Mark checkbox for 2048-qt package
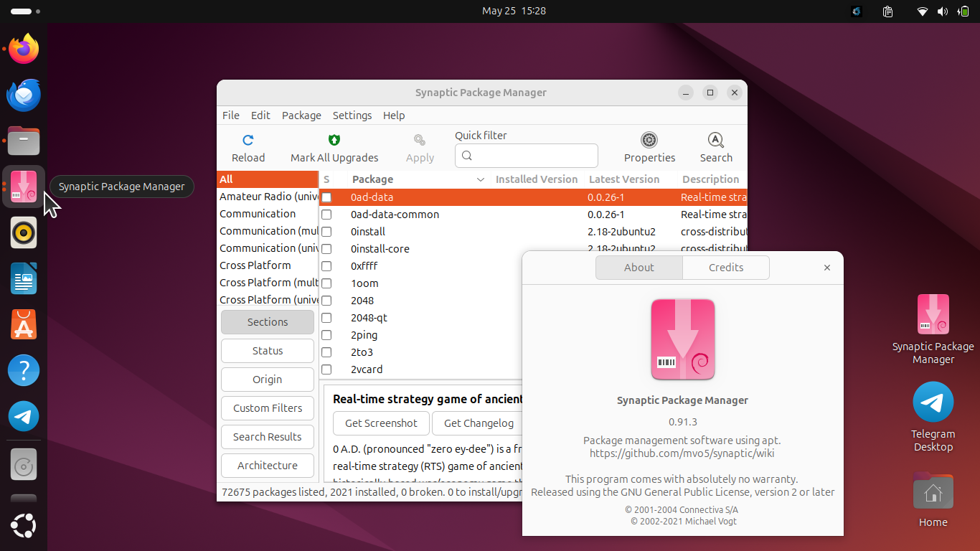This screenshot has width=980, height=551. pyautogui.click(x=326, y=318)
